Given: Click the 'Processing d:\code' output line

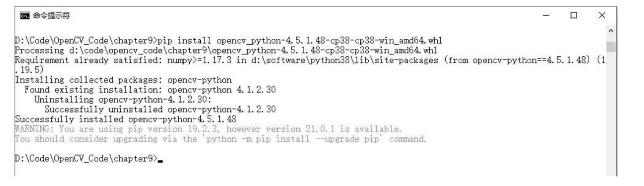Looking at the screenshot, I should point(226,51).
